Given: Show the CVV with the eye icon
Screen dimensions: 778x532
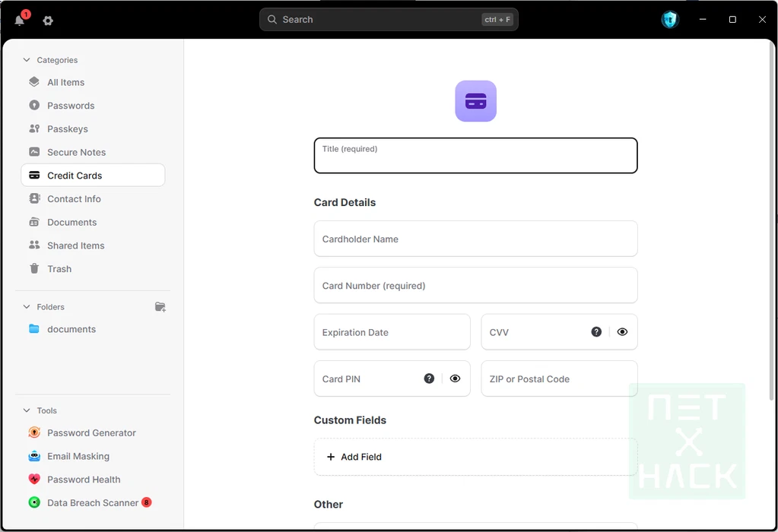Looking at the screenshot, I should (622, 332).
